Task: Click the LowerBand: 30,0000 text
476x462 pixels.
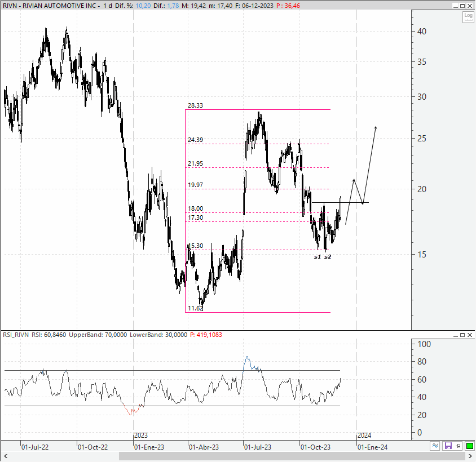Action: tap(158, 335)
